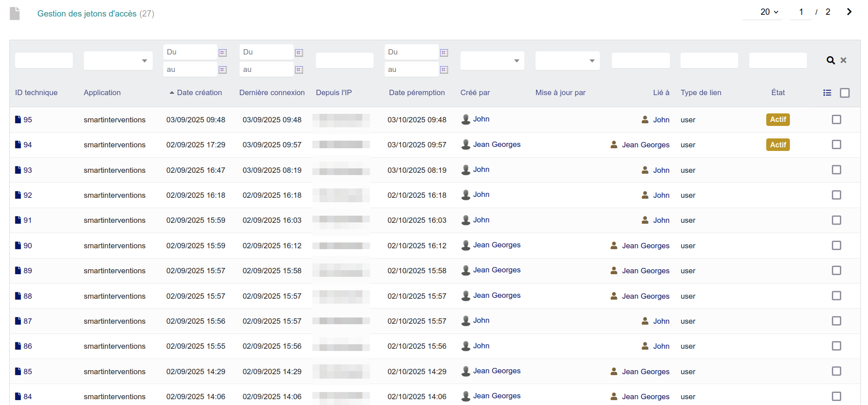Expand the Créé par filter dropdown
Viewport: 868px width, 405px height.
pyautogui.click(x=492, y=61)
